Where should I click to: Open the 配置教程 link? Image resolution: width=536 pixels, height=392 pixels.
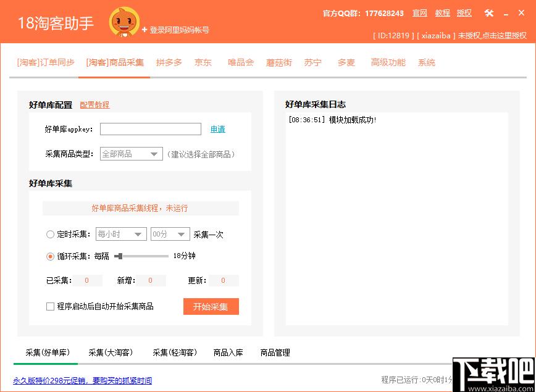click(94, 105)
